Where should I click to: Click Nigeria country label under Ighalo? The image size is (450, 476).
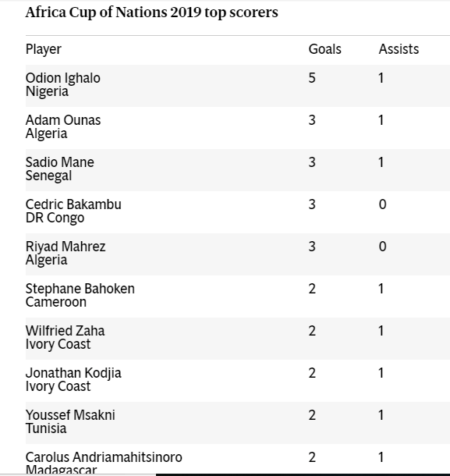pos(47,91)
